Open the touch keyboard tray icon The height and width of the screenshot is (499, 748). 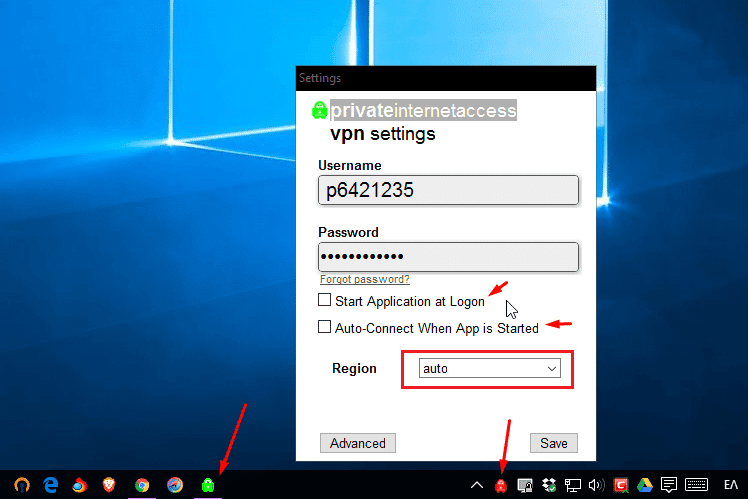pyautogui.click(x=696, y=485)
